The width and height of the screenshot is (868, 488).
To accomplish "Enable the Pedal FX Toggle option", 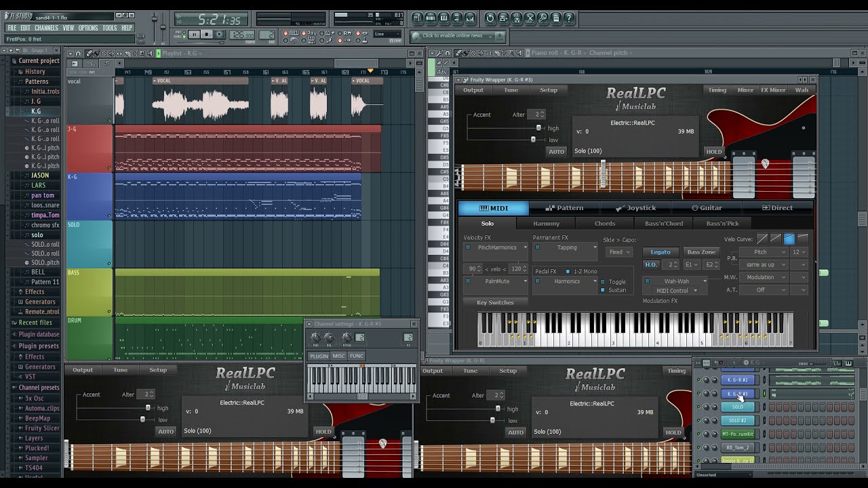I will 602,282.
